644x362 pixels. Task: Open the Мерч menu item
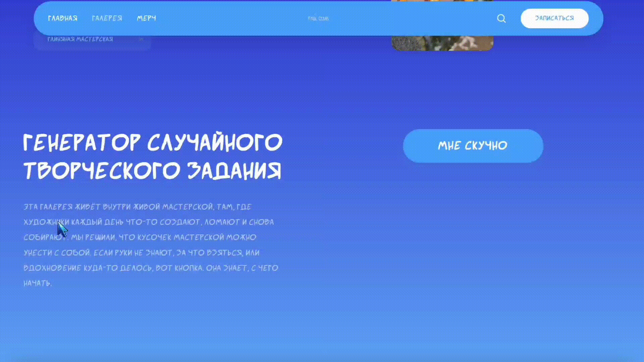coord(147,18)
